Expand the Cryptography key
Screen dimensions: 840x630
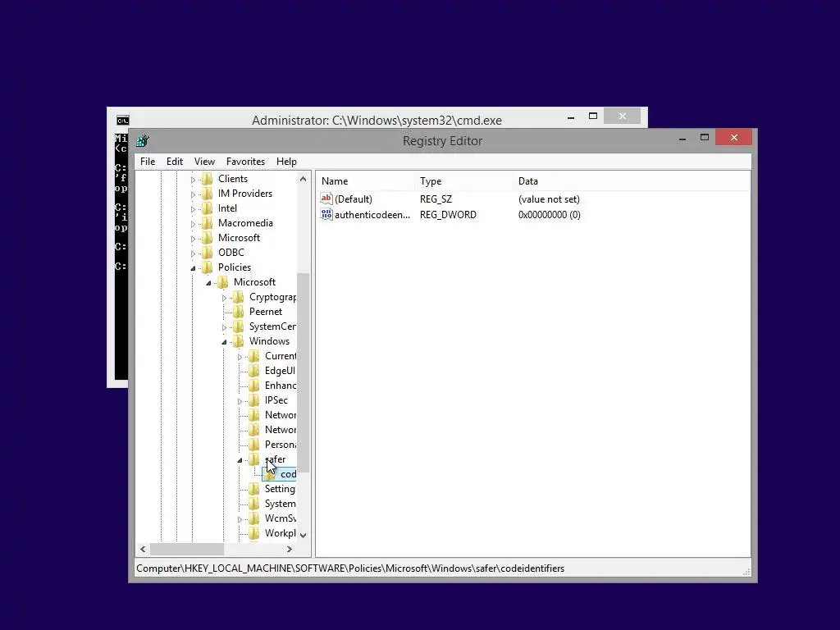click(225, 298)
